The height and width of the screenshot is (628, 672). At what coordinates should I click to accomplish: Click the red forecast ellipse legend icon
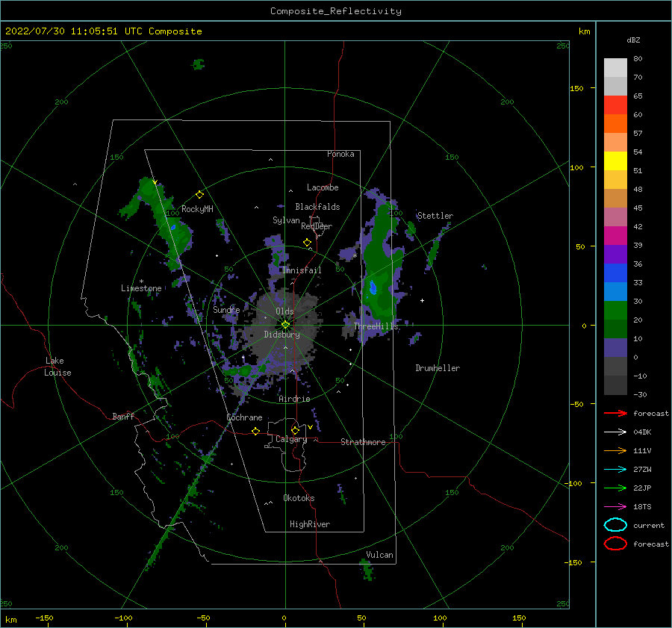pos(615,544)
